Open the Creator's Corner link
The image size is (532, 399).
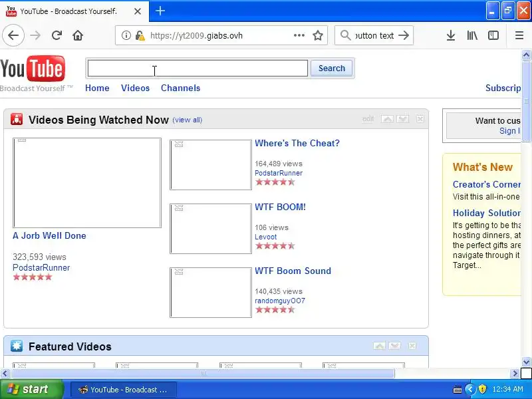(487, 184)
